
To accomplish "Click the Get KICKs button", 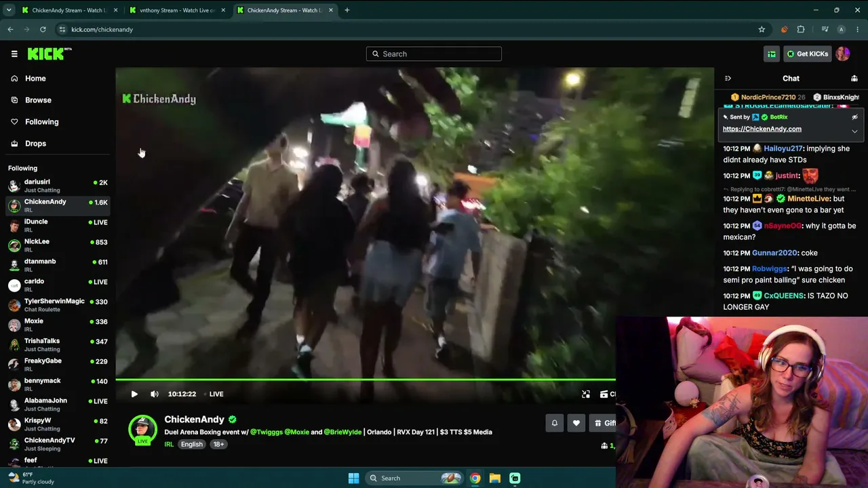I will point(807,54).
